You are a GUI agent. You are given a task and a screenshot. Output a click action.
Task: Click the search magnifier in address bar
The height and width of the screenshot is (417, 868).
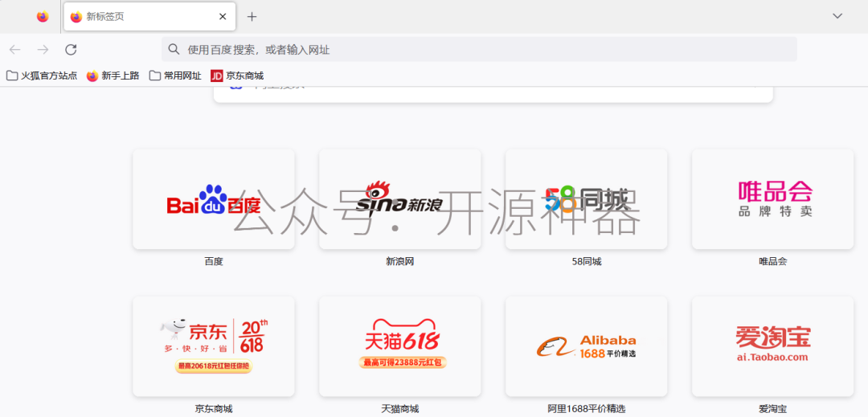174,50
